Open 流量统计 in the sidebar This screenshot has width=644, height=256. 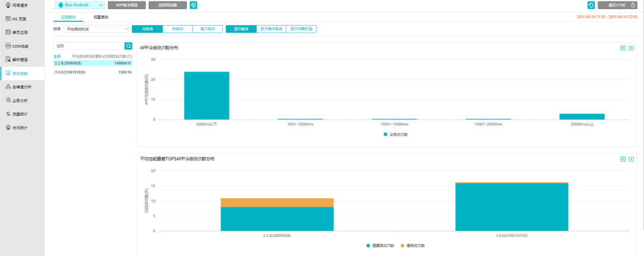pos(22,114)
